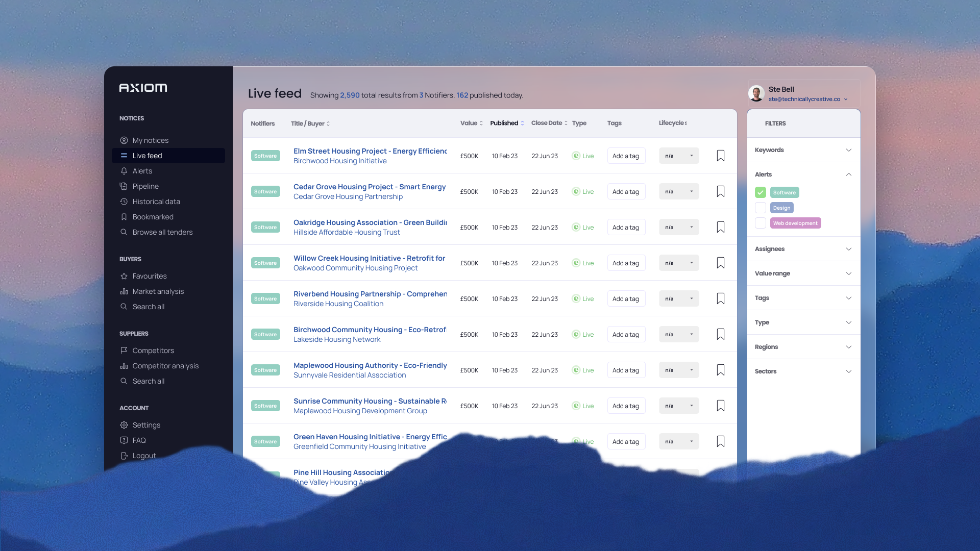The height and width of the screenshot is (551, 980).
Task: Uncheck the Software alert checkbox
Action: click(761, 192)
